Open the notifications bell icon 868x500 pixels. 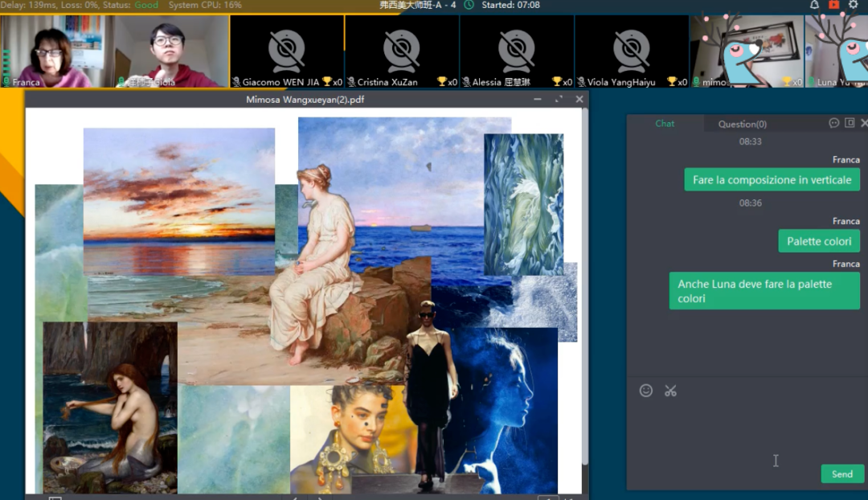click(x=814, y=5)
